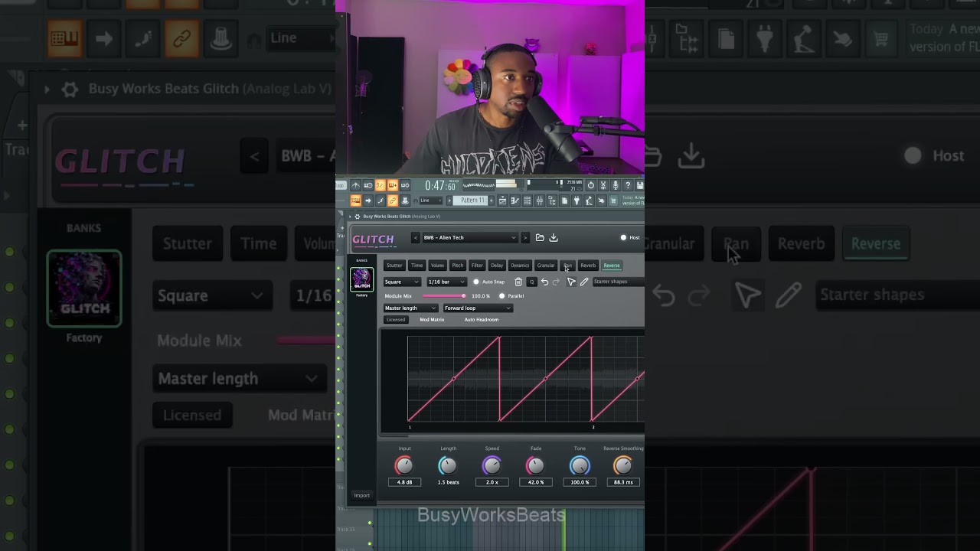Open the Forward loop dropdown
The image size is (980, 551).
tap(477, 308)
